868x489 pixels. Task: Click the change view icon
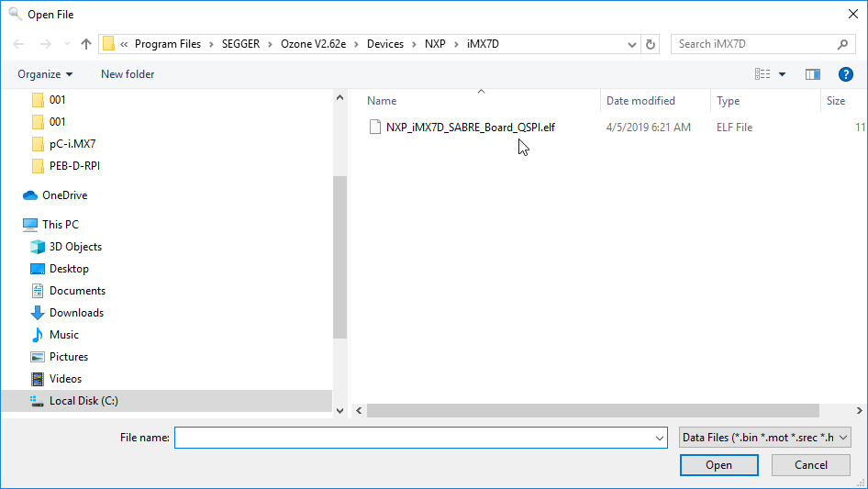click(762, 74)
